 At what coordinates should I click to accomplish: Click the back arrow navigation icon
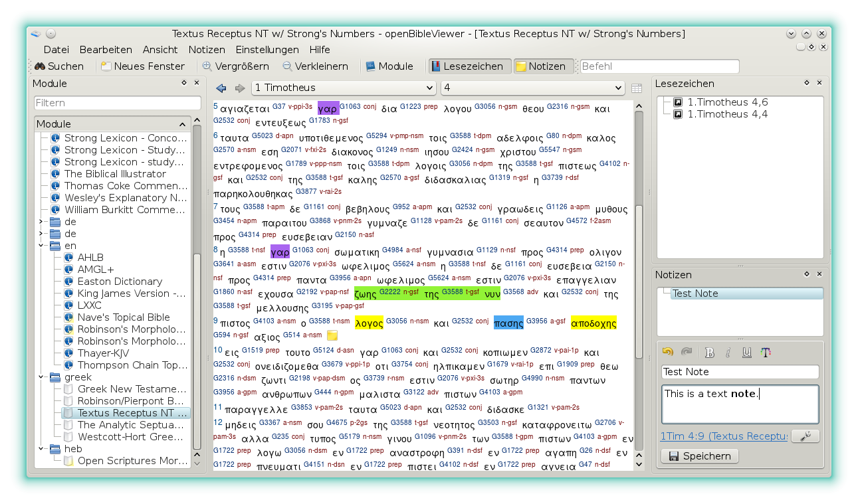pos(221,88)
